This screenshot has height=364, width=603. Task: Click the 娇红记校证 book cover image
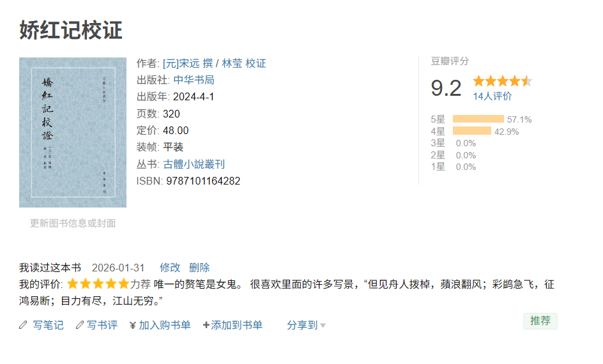click(x=73, y=132)
